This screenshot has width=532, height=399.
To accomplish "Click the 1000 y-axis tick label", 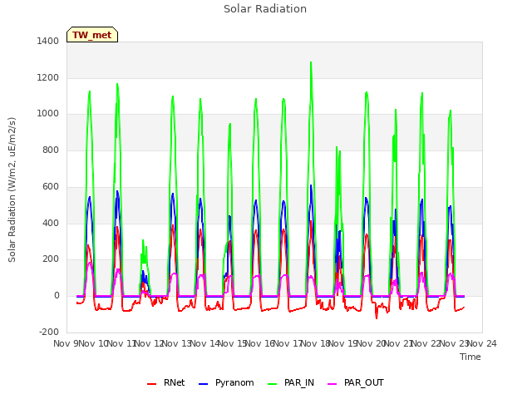I will [48, 114].
